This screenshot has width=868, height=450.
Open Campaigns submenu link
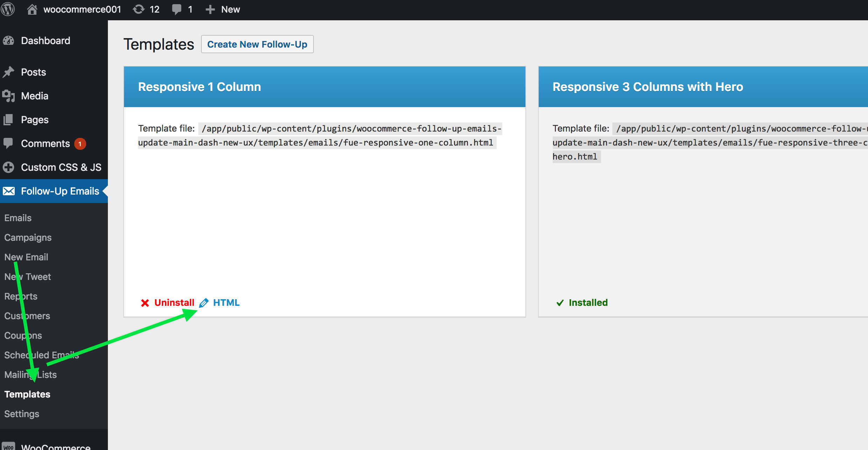tap(28, 238)
